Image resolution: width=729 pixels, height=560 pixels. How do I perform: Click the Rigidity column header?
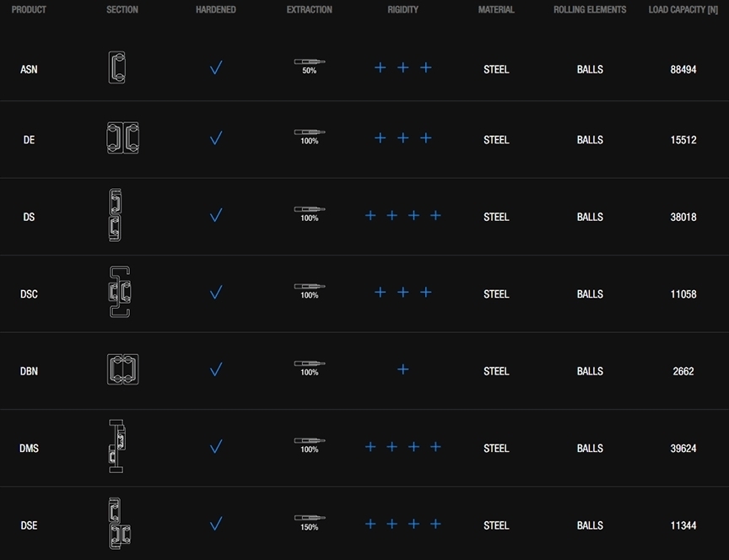pos(402,10)
